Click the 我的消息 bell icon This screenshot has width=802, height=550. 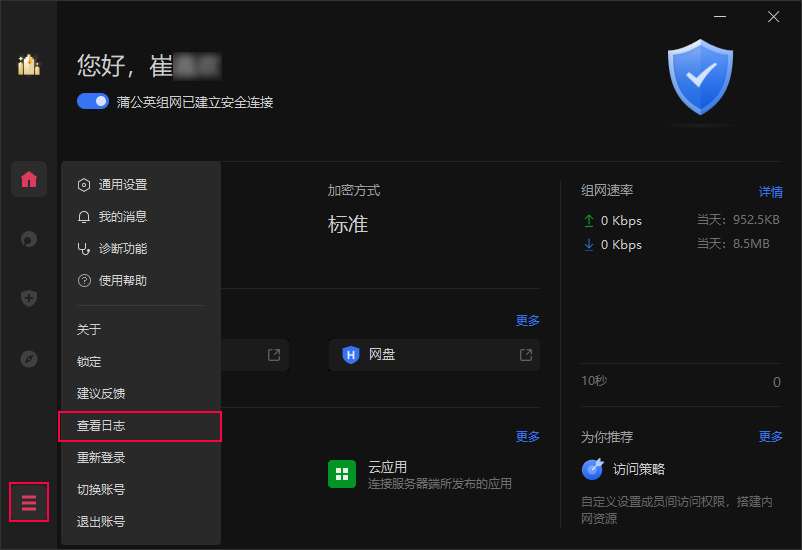click(84, 217)
